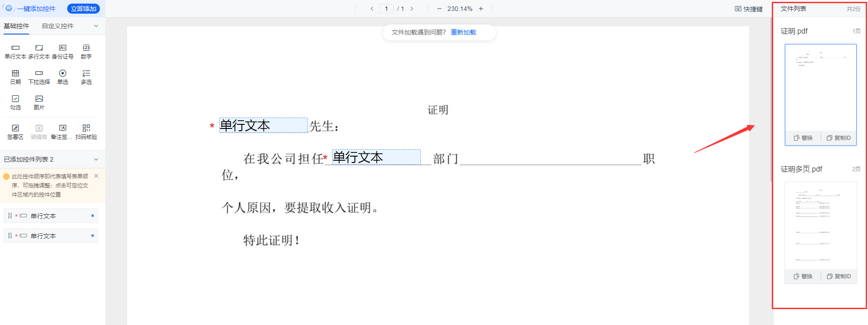Add a number control (数字)
Viewport: 868px width, 325px height.
86,52
